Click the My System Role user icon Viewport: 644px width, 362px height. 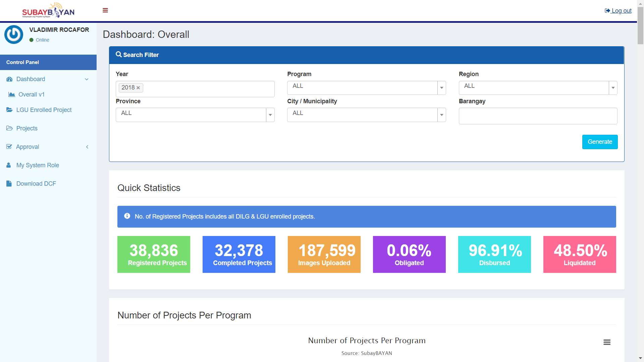[9, 165]
